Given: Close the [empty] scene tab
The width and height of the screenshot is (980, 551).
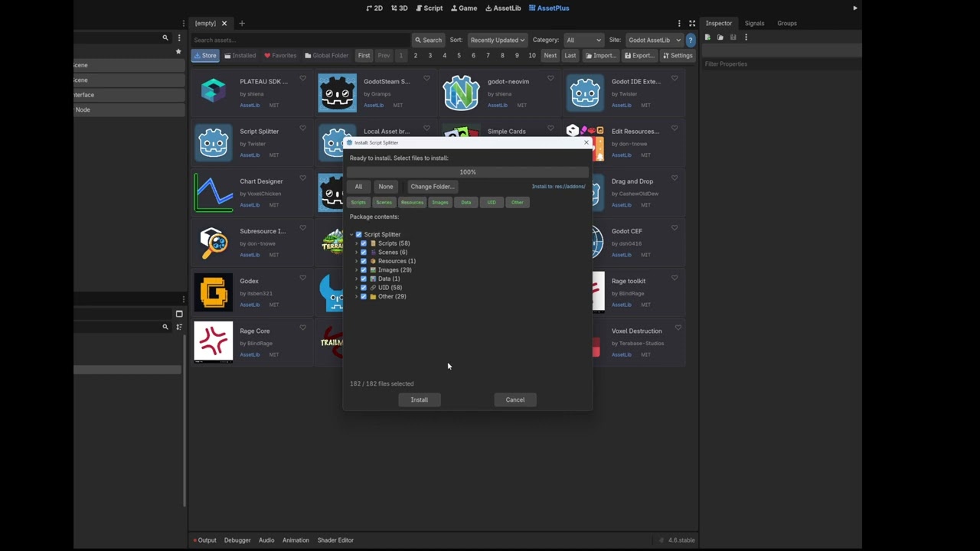Looking at the screenshot, I should [x=224, y=23].
